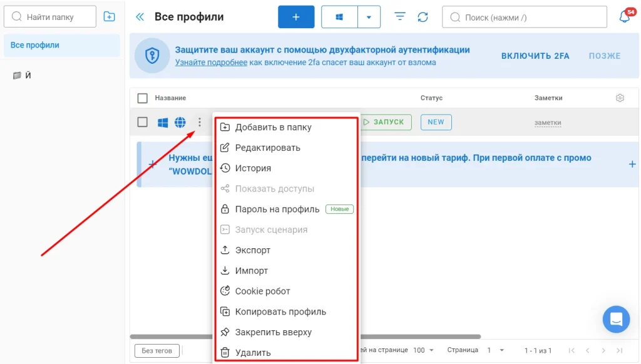Open notifications bell with 54 badge
The image size is (641, 364).
(x=625, y=16)
